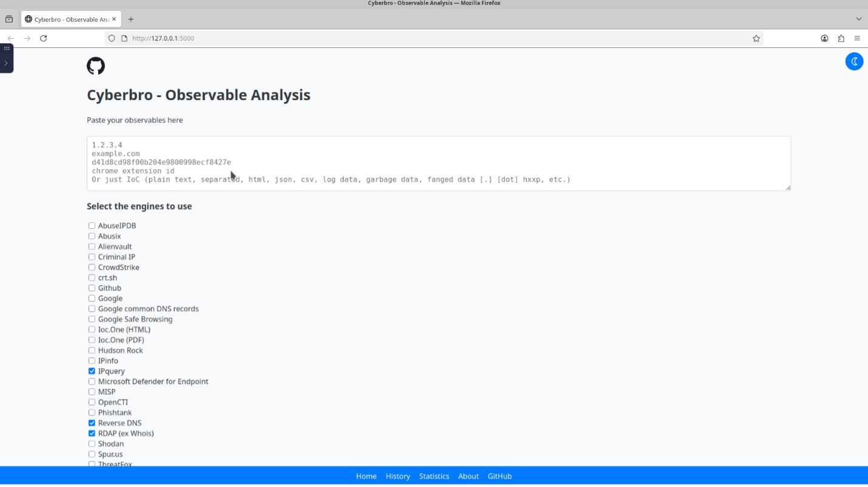Enable the IPinfo engine
Viewport: 868px width, 487px height.
[x=92, y=360]
